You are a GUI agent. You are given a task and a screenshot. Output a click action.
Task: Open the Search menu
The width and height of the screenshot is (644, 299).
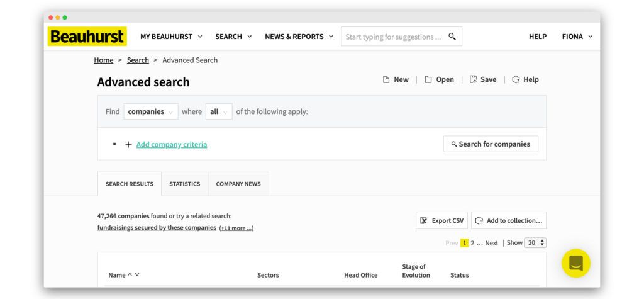[234, 37]
